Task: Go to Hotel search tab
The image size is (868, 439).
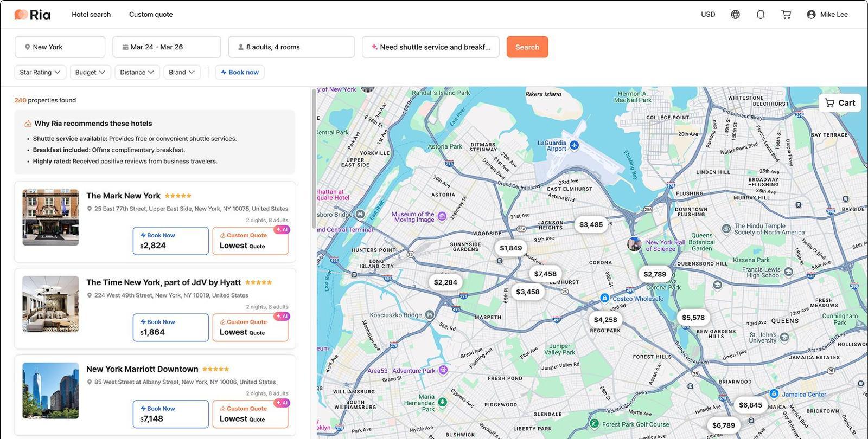Action: 91,15
